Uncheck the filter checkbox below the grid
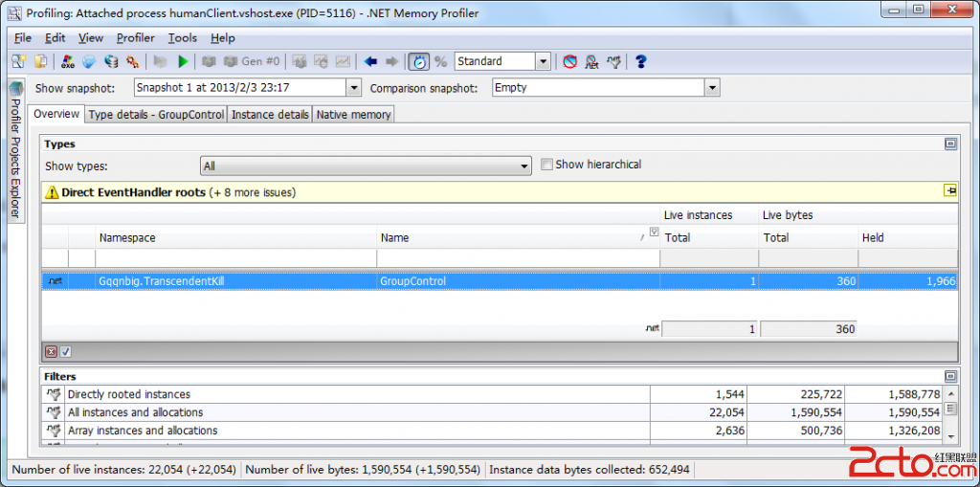 click(66, 352)
